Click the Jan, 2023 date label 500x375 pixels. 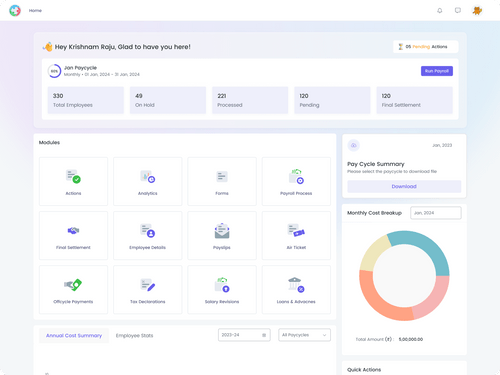click(x=442, y=145)
